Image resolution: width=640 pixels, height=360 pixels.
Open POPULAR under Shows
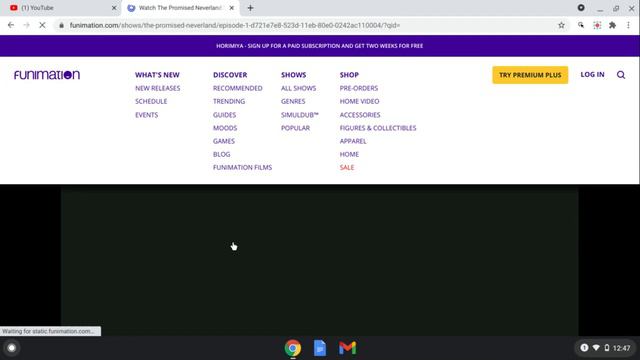click(x=296, y=128)
